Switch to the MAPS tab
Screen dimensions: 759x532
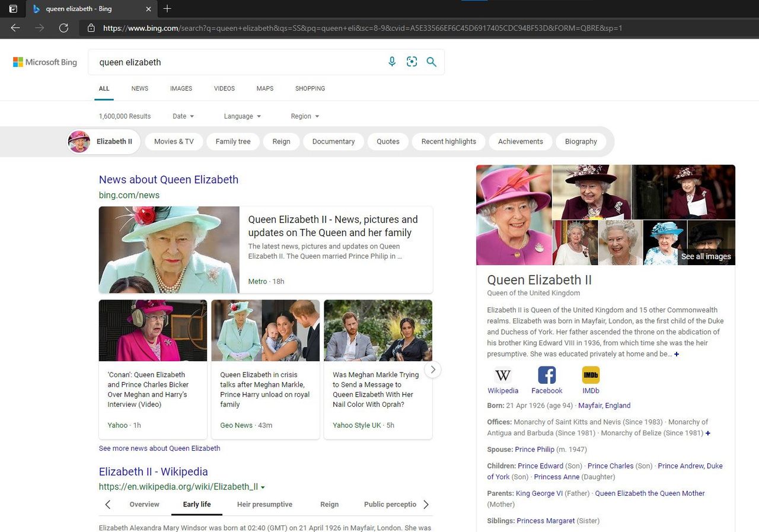[265, 88]
